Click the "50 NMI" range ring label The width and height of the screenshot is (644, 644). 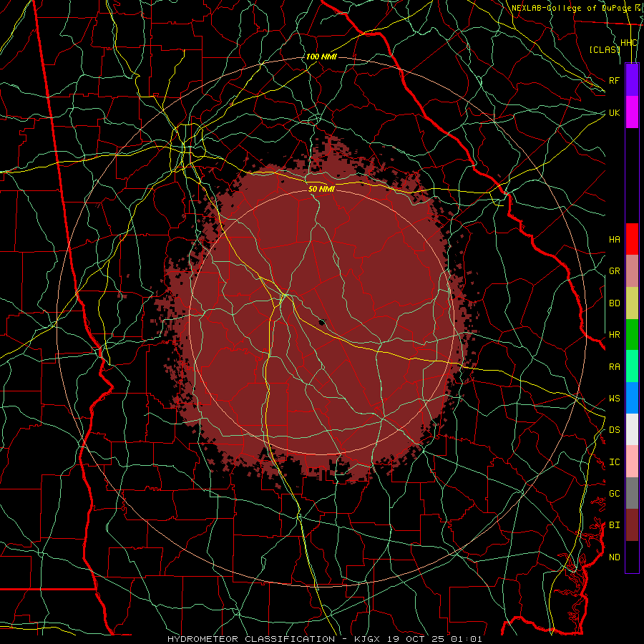point(321,189)
